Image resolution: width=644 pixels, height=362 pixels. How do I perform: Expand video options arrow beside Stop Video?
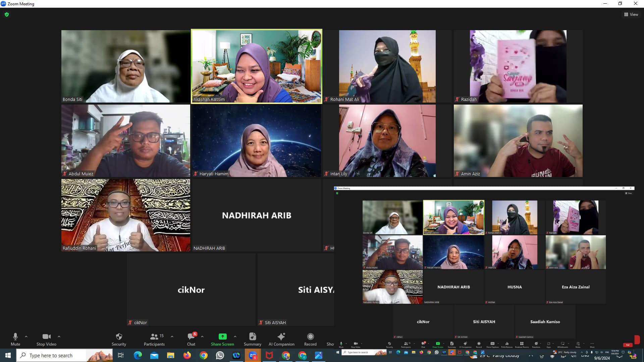tap(59, 337)
